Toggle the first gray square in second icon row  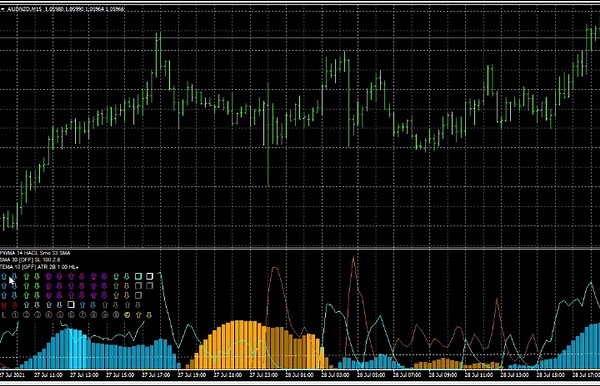[139, 286]
